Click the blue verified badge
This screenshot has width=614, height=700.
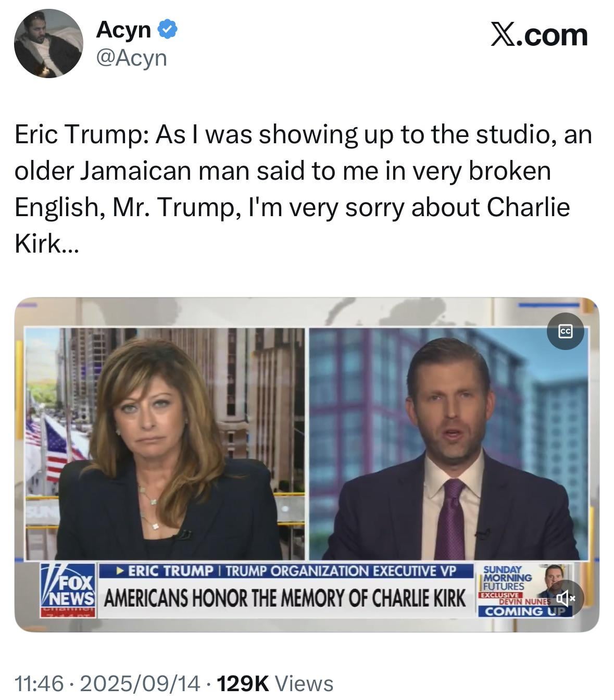pos(168,30)
